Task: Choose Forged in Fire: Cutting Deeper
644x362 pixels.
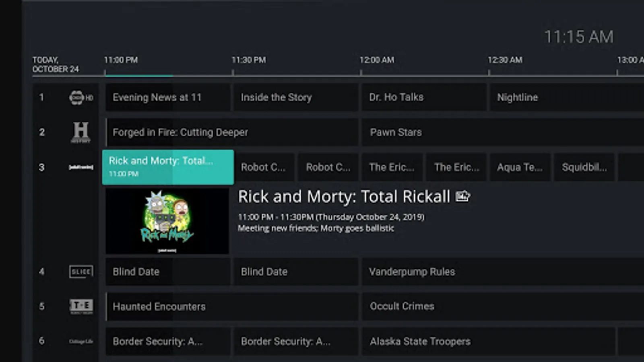Action: [x=232, y=132]
